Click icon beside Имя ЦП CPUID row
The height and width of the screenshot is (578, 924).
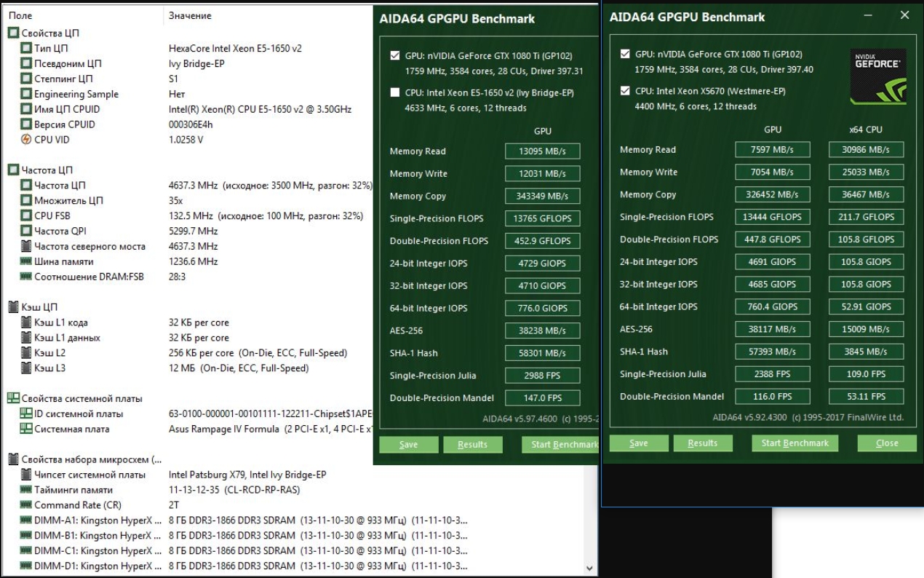[26, 109]
